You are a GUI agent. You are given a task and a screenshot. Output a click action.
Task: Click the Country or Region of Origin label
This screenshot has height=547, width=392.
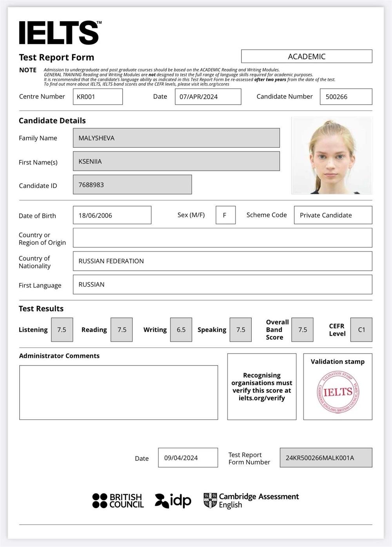[42, 239]
